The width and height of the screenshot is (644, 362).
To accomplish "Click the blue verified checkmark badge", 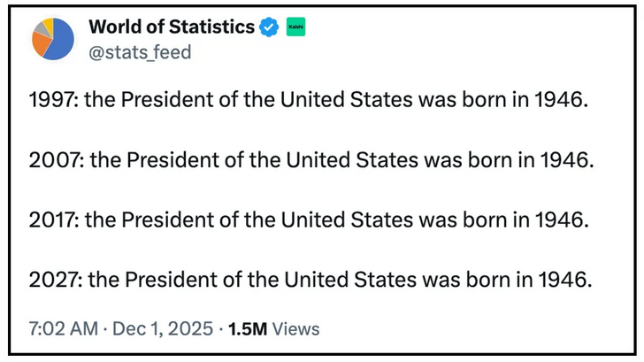I will tap(269, 28).
